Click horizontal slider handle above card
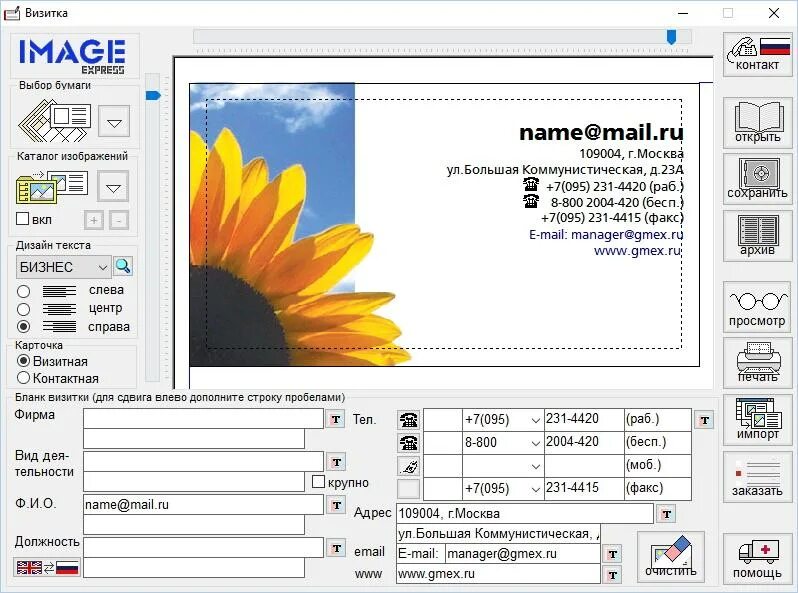This screenshot has height=593, width=798. pos(671,37)
